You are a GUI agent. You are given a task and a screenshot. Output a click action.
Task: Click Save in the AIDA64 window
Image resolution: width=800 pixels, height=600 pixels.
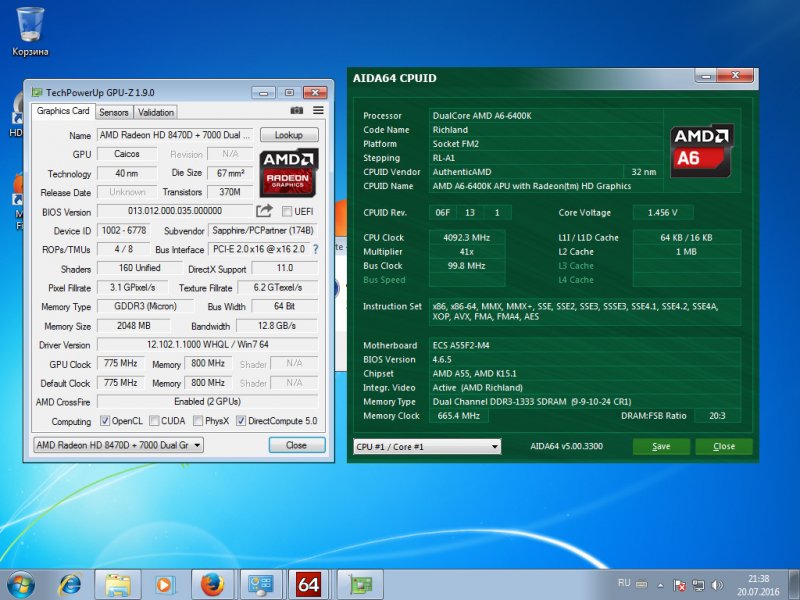(x=661, y=446)
